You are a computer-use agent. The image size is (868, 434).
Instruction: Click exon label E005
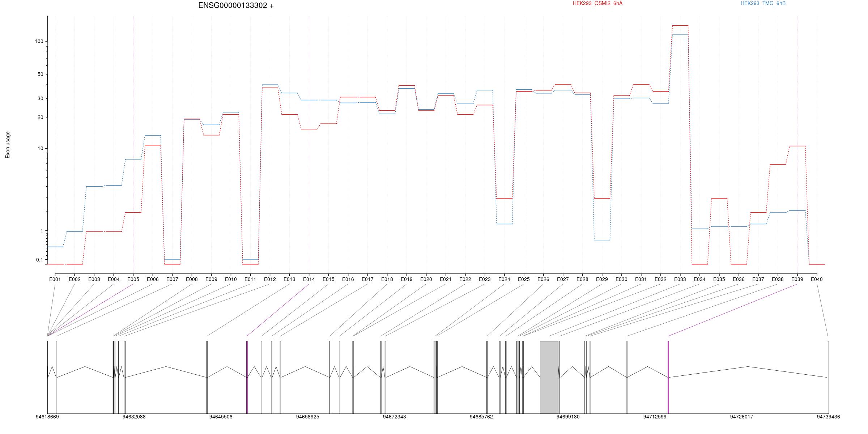click(133, 279)
